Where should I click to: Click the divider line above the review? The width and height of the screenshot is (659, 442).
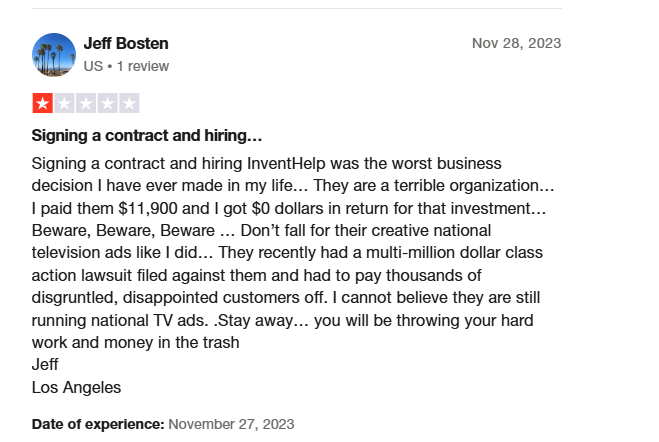tap(297, 8)
